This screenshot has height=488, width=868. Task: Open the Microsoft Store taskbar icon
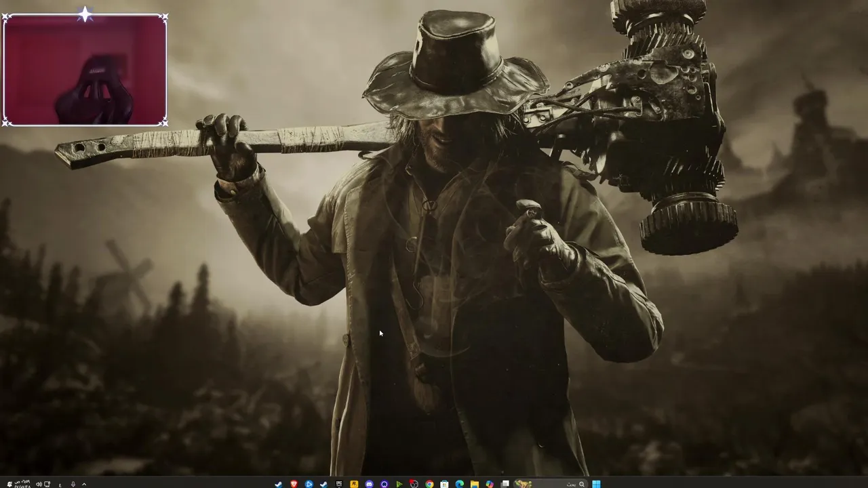(x=444, y=484)
